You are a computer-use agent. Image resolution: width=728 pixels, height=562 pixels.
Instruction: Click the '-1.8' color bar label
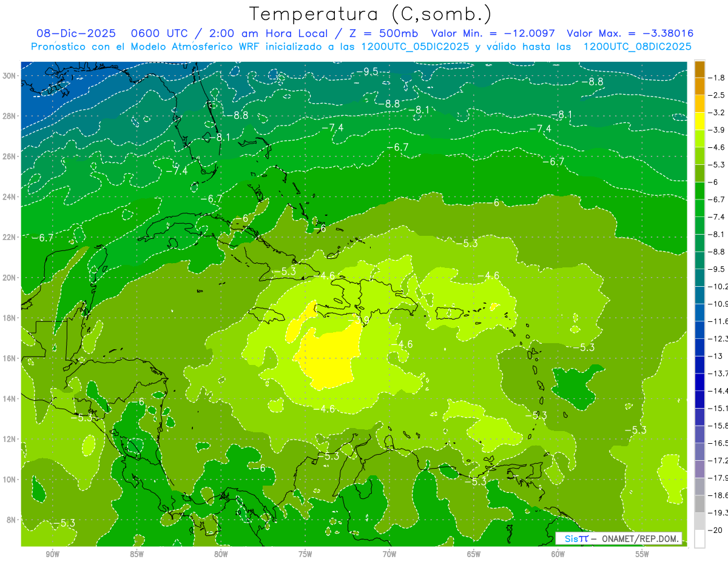[716, 78]
